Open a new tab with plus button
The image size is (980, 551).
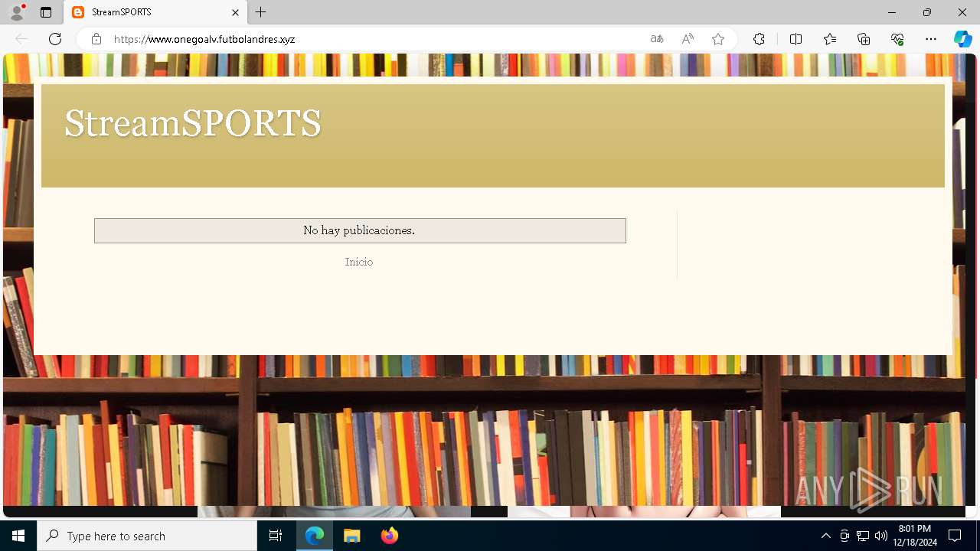click(x=261, y=12)
